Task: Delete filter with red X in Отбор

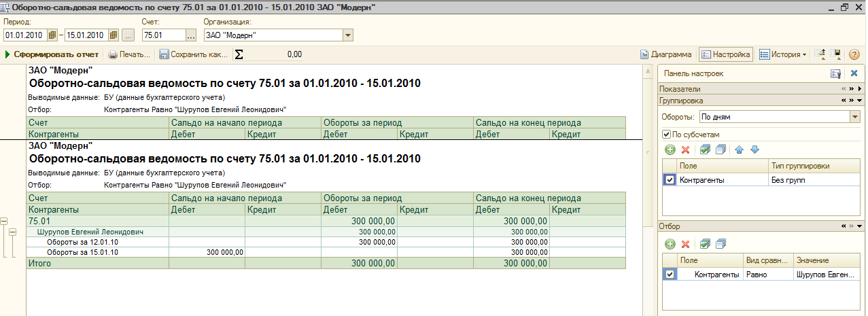Action: 686,243
